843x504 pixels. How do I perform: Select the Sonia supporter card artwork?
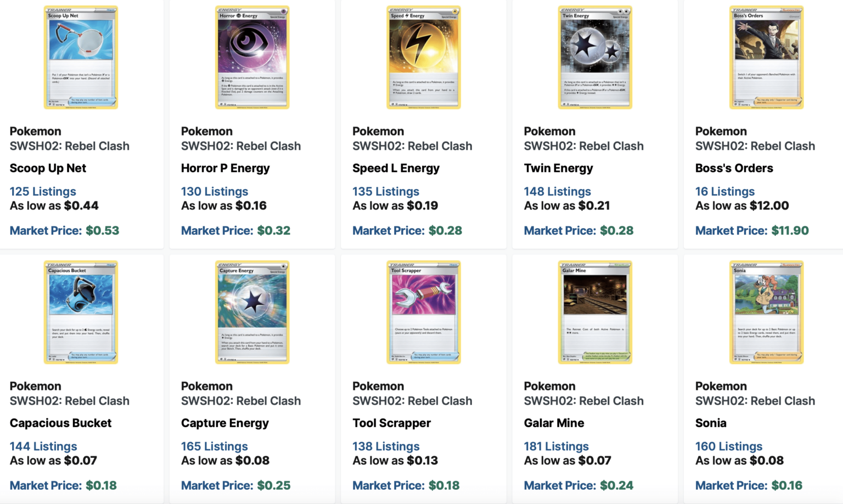pos(766,312)
